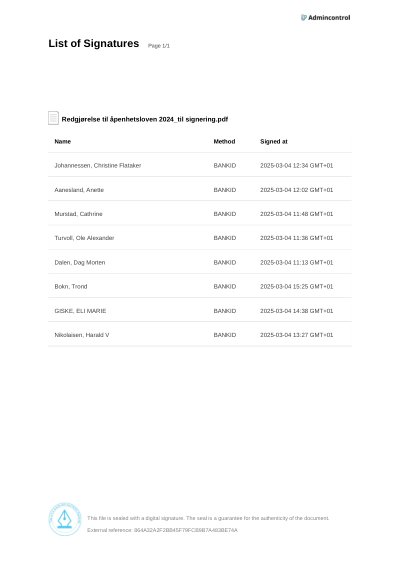Click the Name column header
The height and width of the screenshot is (567, 400).
click(63, 141)
